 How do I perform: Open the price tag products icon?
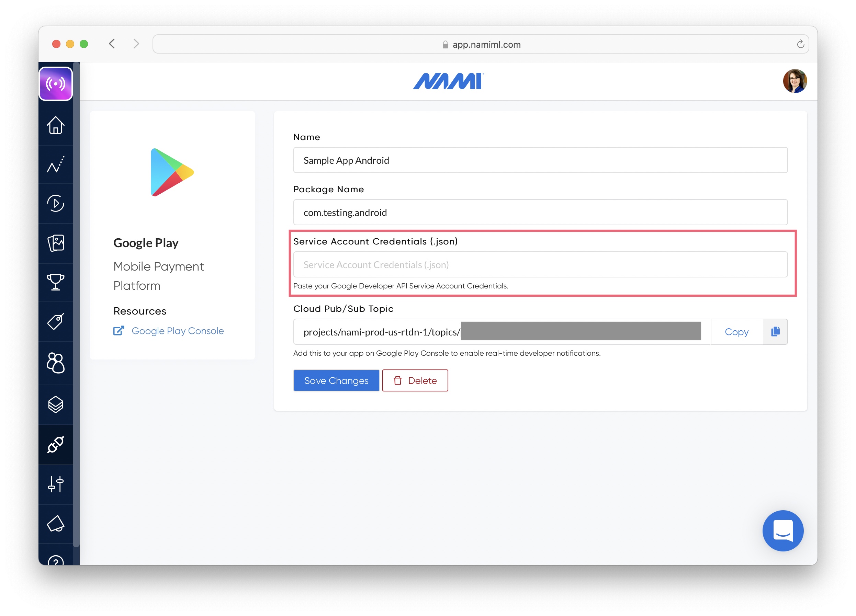(56, 322)
